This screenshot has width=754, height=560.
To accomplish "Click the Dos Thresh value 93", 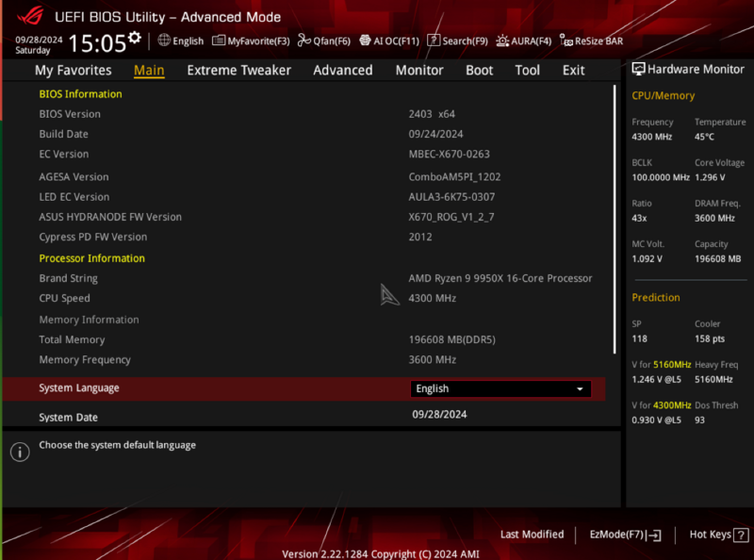I will (x=699, y=420).
